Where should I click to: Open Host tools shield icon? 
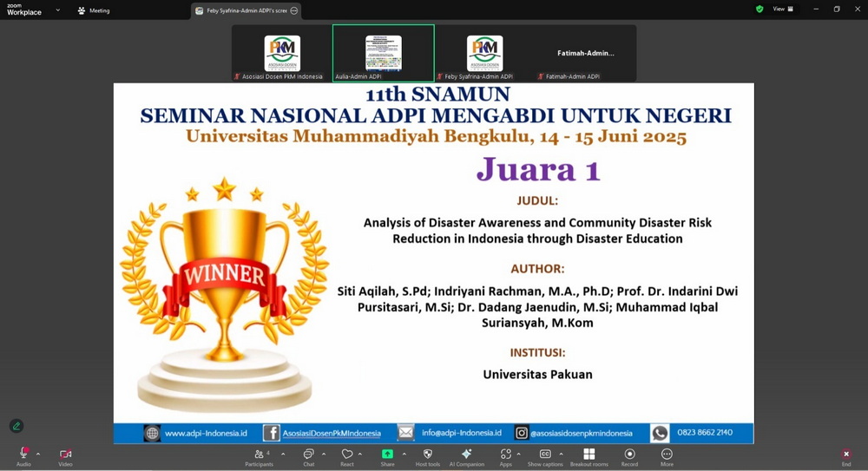(428, 456)
